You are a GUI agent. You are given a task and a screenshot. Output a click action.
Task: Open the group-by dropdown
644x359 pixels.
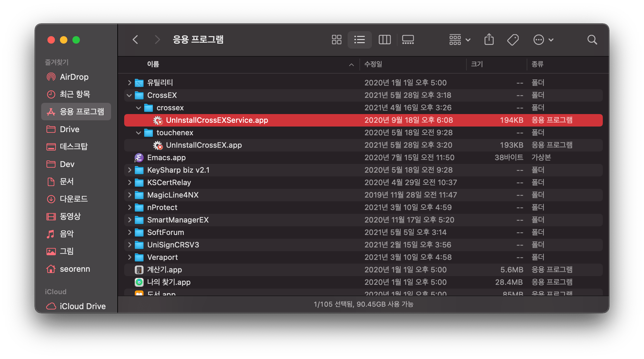[460, 40]
